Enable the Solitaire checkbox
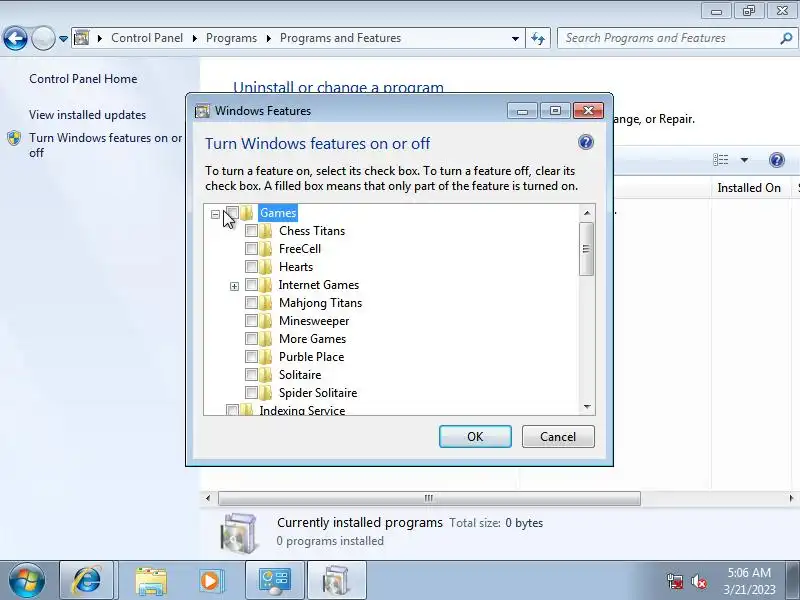This screenshot has width=800, height=600. tap(251, 374)
